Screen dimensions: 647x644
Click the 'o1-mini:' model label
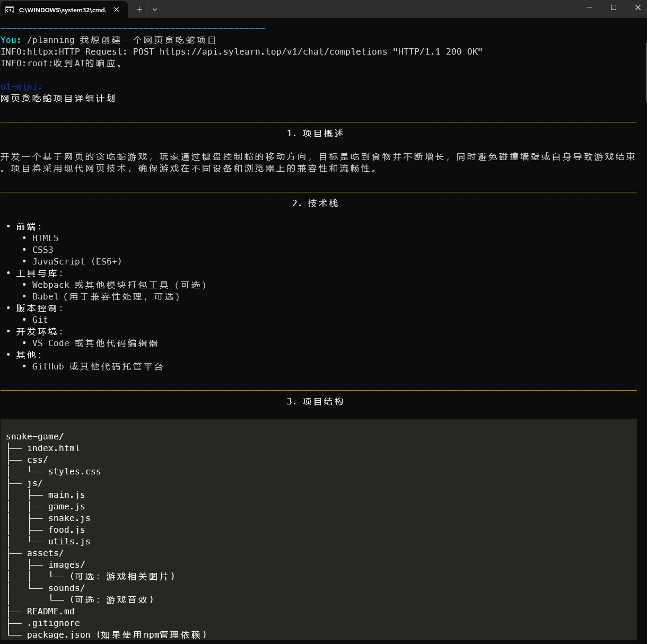[22, 86]
